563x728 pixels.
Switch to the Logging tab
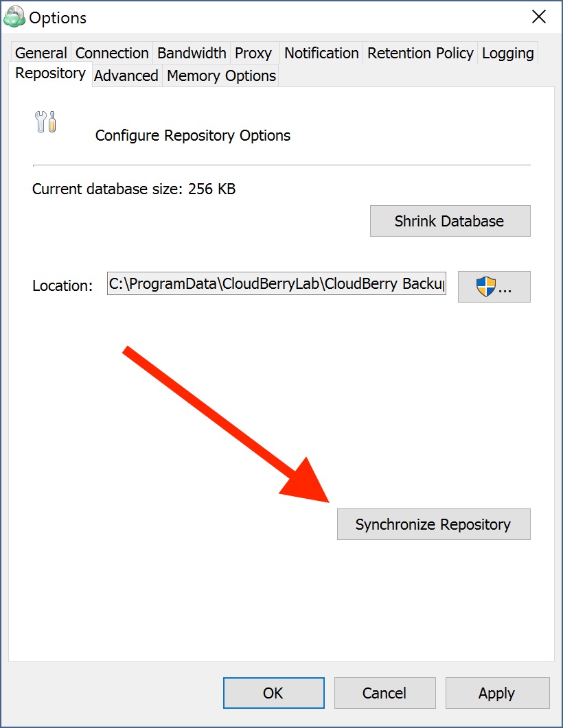tap(507, 53)
